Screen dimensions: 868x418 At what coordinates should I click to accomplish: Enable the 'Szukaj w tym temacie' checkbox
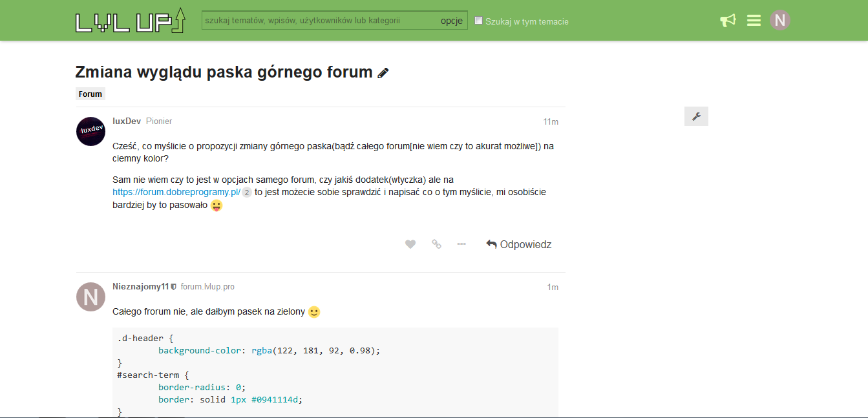479,21
